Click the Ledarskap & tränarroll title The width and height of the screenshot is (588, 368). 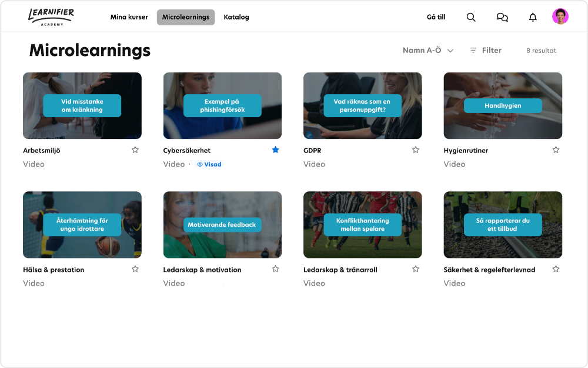tap(340, 270)
